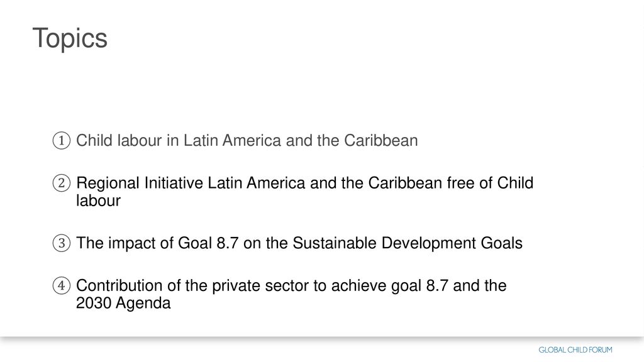
Task: Click the circled number 4 bullet
Action: pyautogui.click(x=62, y=286)
